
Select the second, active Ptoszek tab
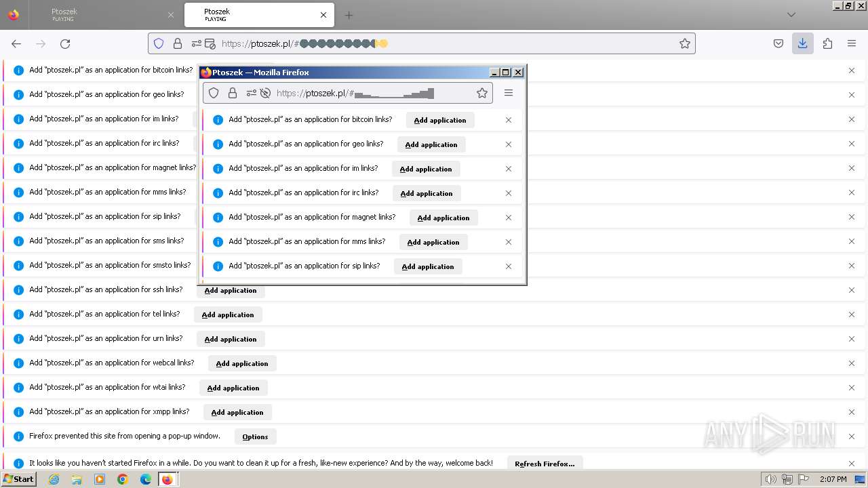[260, 15]
